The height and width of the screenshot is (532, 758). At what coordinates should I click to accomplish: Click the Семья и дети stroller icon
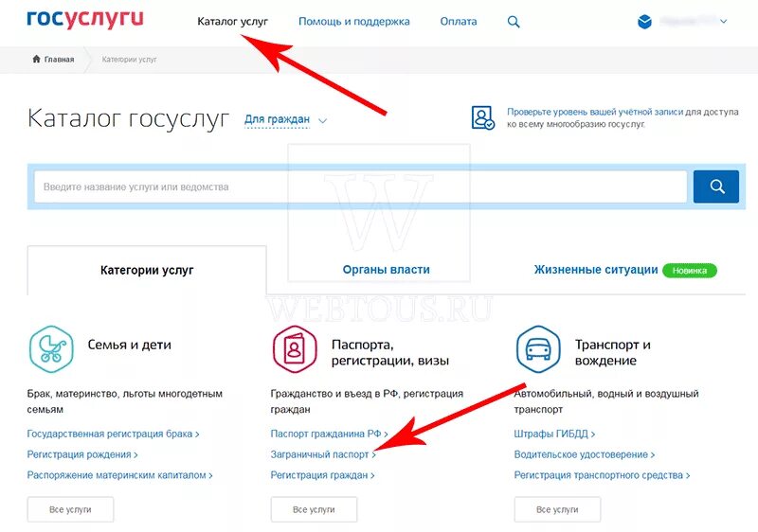tap(51, 348)
